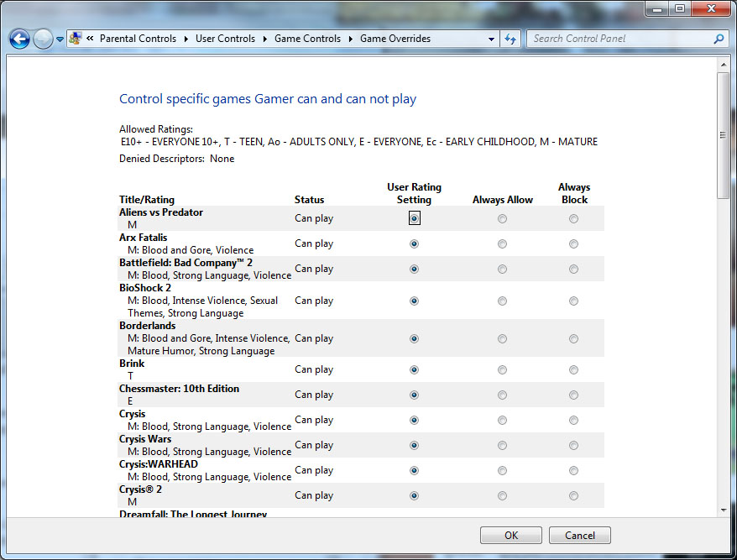Select Always Block for Borderlands

[x=573, y=338]
